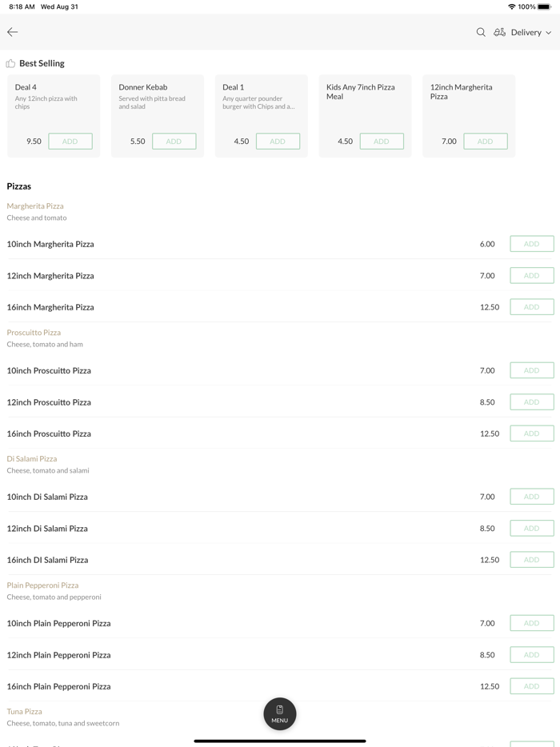
Task: Select the Delivery label in the header
Action: tap(526, 33)
